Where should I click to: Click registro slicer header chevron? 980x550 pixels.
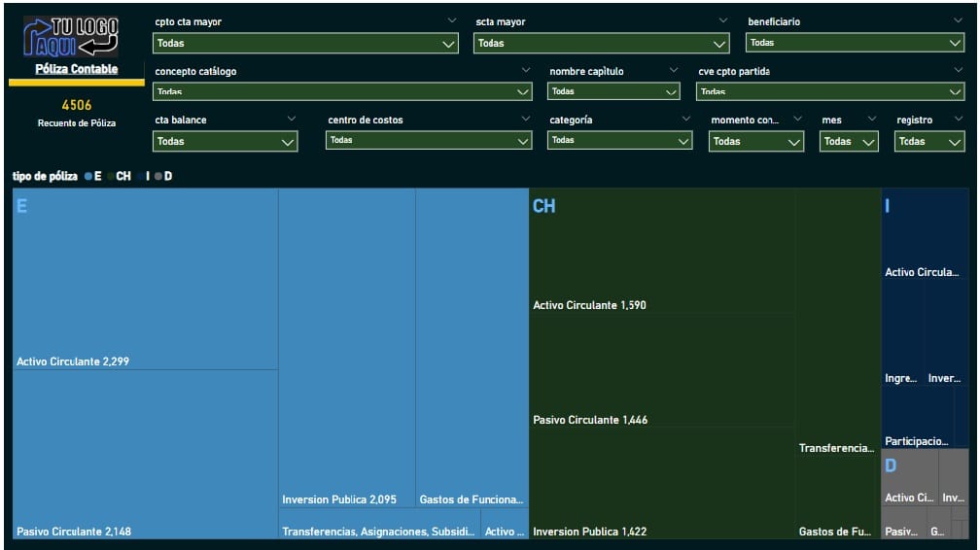click(959, 119)
